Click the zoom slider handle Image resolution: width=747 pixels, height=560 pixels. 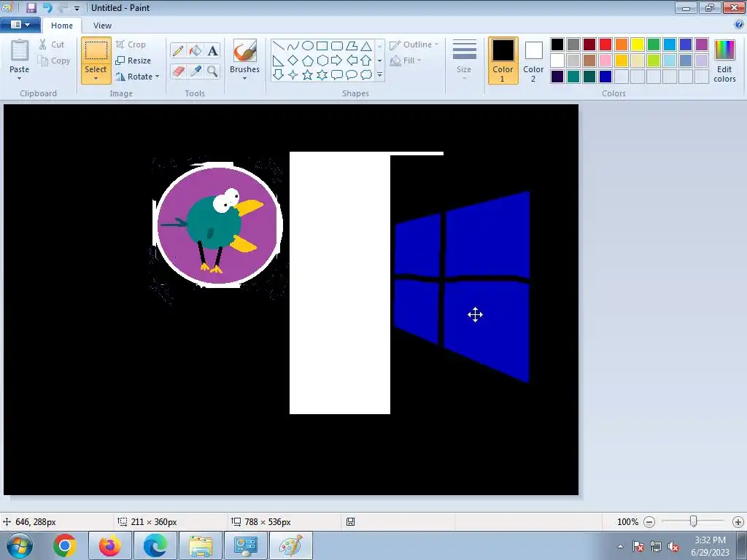coord(694,521)
